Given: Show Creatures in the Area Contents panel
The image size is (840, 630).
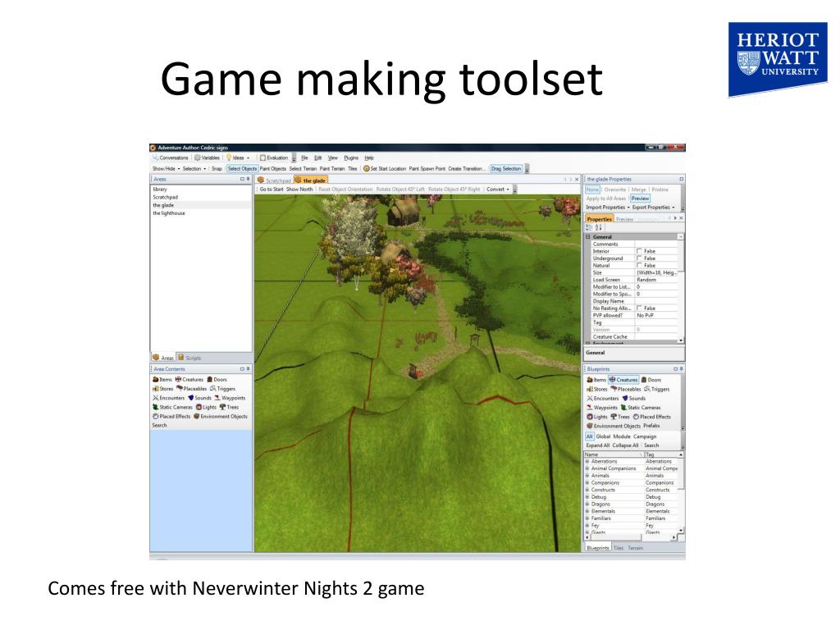Looking at the screenshot, I should tap(189, 379).
